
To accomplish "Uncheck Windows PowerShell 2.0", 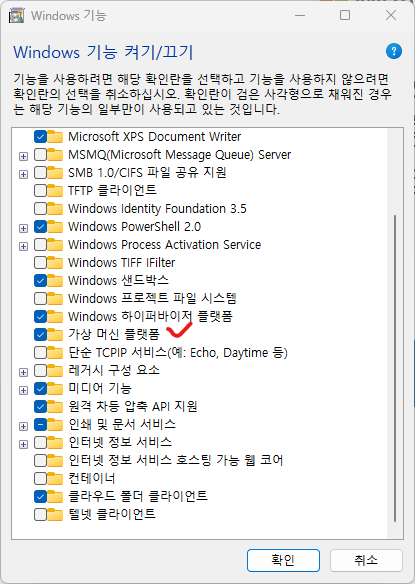I will [40, 226].
